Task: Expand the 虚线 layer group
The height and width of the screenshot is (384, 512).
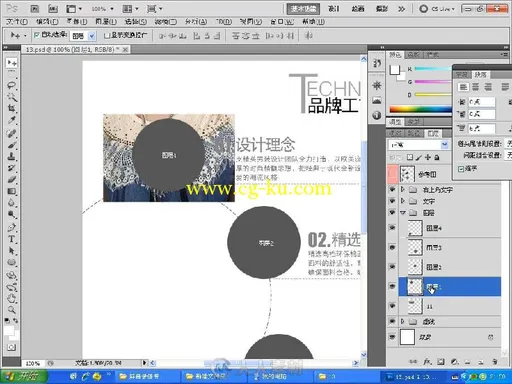Action: [403, 321]
